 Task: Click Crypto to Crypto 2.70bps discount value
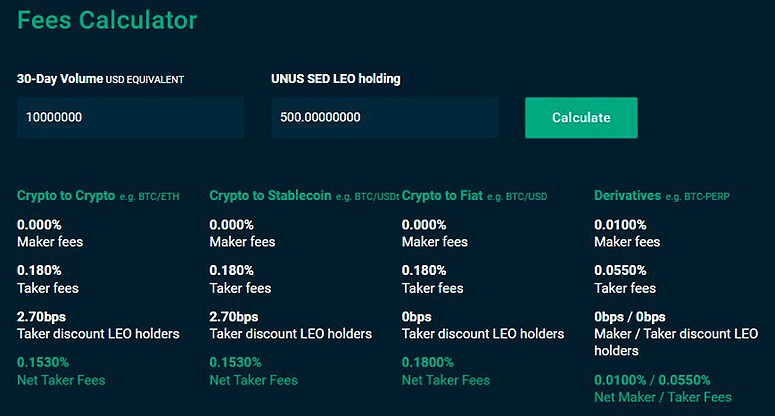coord(41,316)
